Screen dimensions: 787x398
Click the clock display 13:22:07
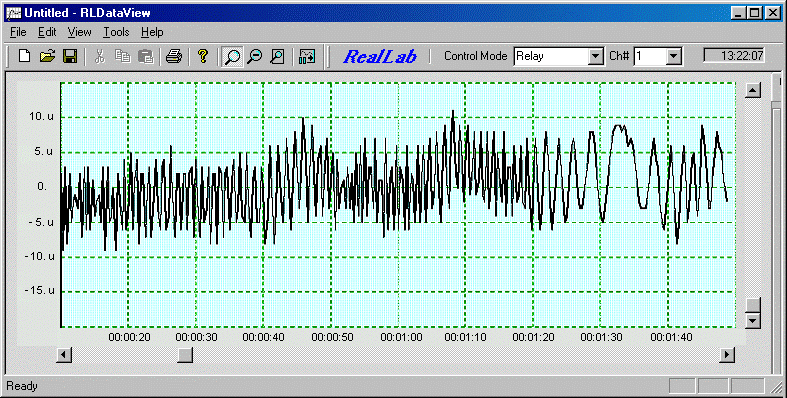coord(734,56)
